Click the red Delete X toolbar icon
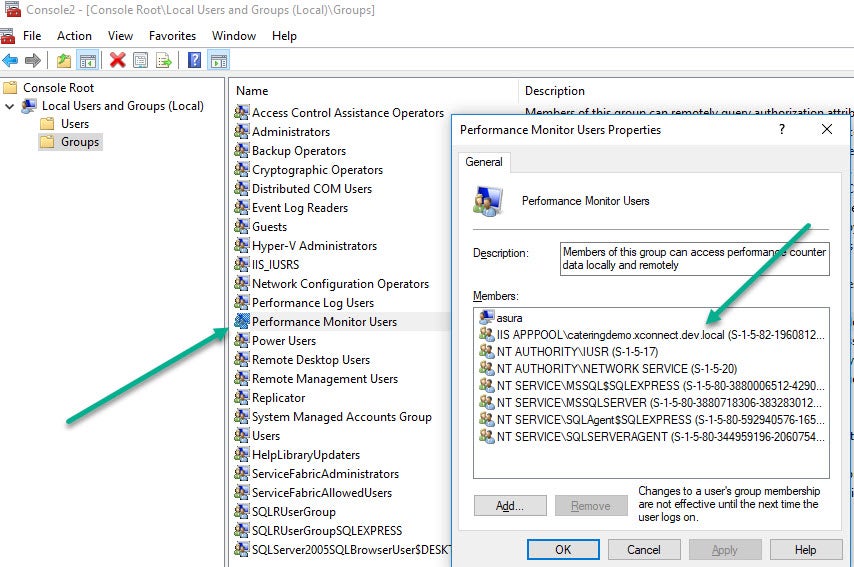This screenshot has width=854, height=567. pyautogui.click(x=117, y=60)
